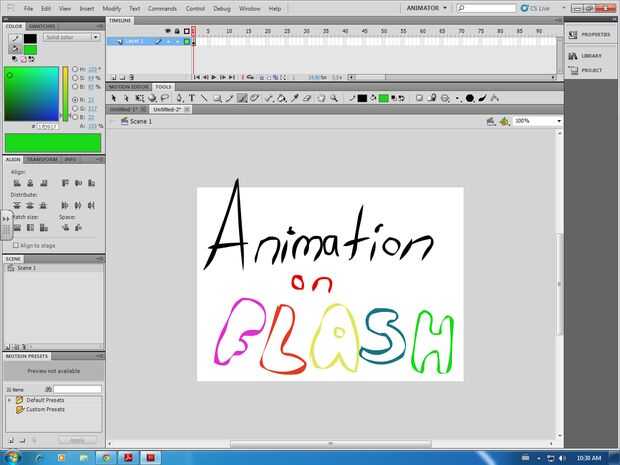Open the brush shape option
The image size is (620, 465).
click(470, 98)
